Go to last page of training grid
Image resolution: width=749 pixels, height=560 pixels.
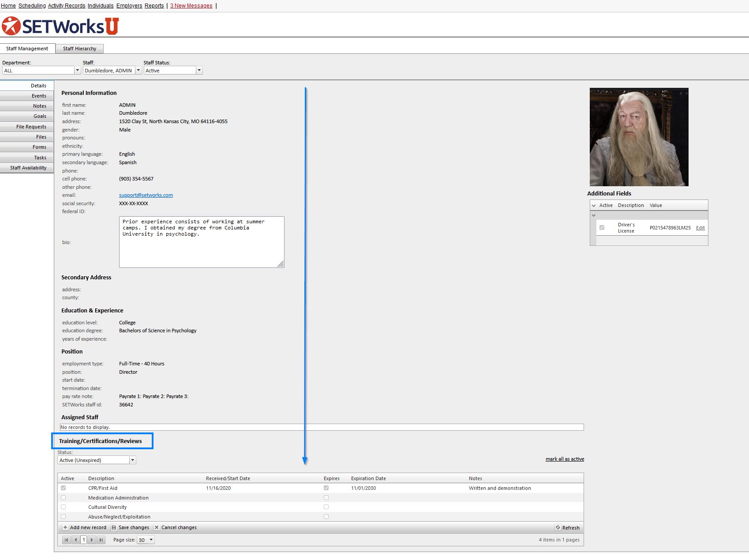[101, 540]
